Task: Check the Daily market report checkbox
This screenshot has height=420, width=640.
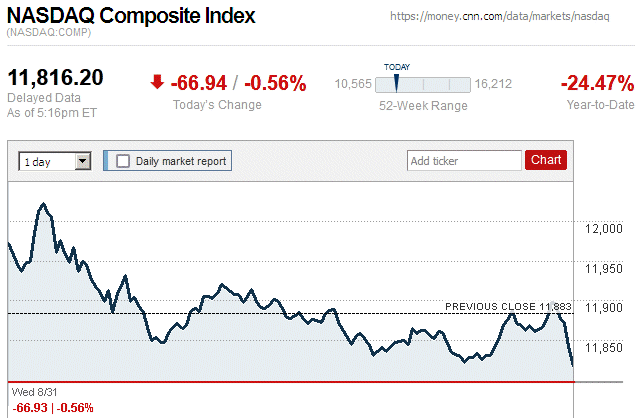Action: click(x=124, y=160)
